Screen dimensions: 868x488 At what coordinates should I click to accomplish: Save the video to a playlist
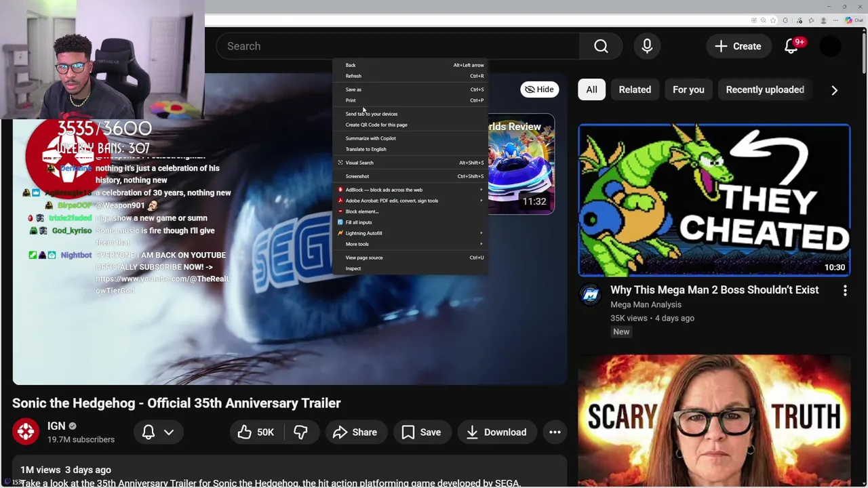click(x=421, y=432)
